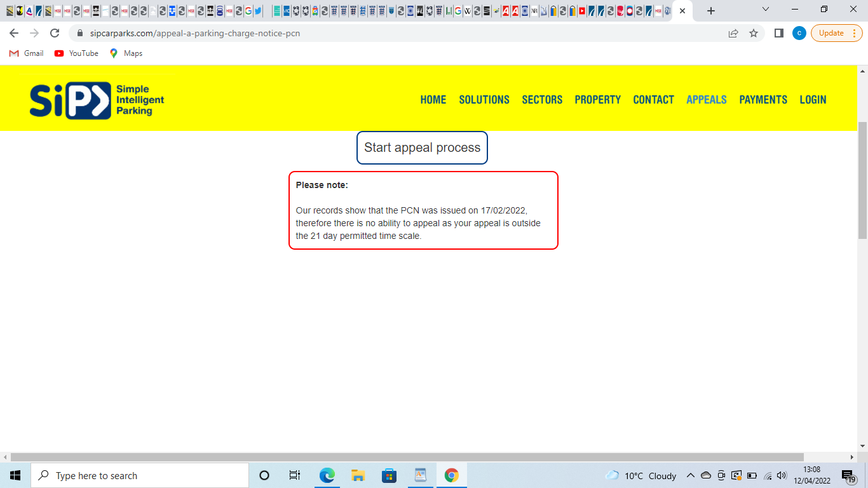The height and width of the screenshot is (488, 868).
Task: Open the Gmail bookmark link
Action: tap(27, 53)
